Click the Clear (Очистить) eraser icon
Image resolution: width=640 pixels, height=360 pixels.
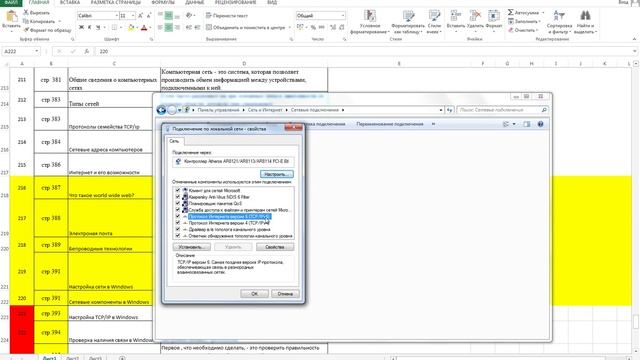click(511, 30)
